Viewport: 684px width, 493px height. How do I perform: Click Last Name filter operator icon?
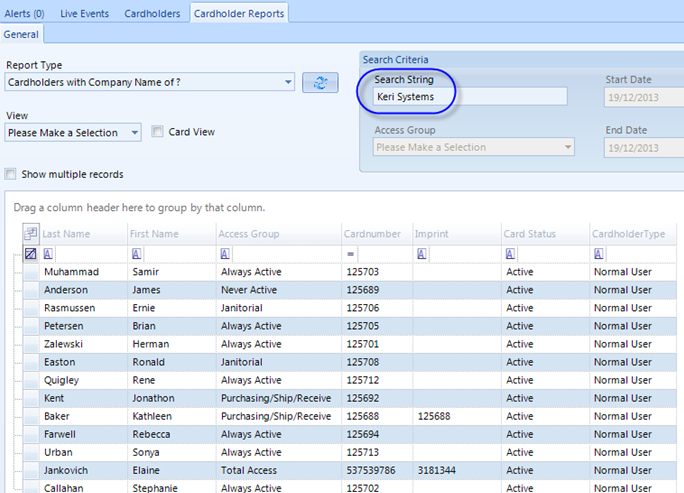click(49, 254)
